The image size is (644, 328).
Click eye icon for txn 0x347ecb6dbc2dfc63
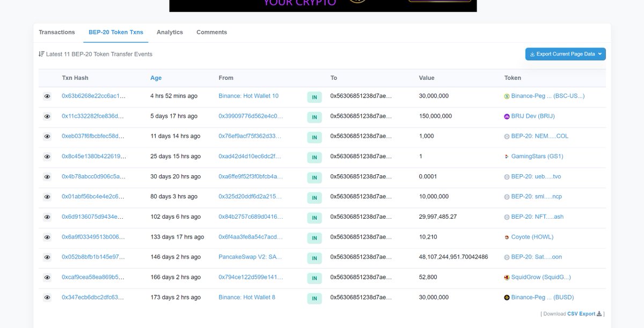tap(47, 297)
